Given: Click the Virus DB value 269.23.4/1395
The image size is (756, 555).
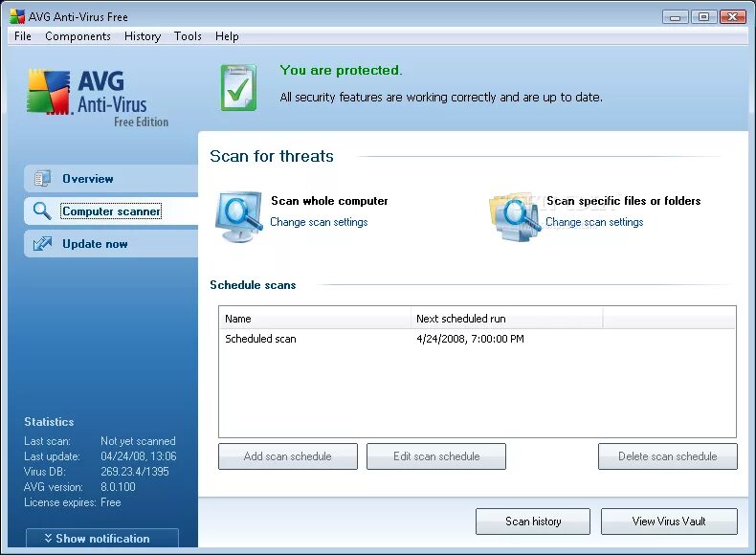Looking at the screenshot, I should (x=135, y=472).
